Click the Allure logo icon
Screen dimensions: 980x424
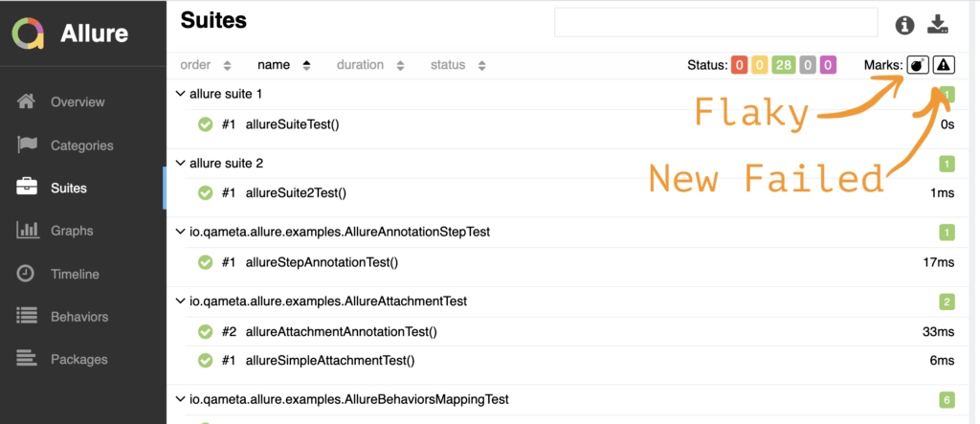tap(30, 34)
